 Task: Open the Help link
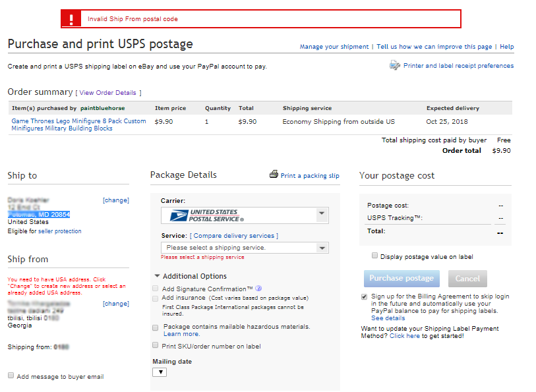[506, 47]
